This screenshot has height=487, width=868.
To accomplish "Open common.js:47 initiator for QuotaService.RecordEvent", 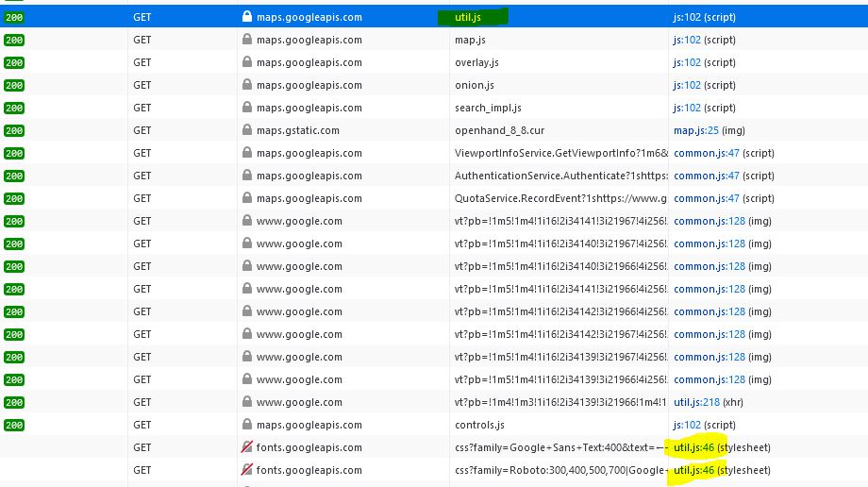I will 706,198.
